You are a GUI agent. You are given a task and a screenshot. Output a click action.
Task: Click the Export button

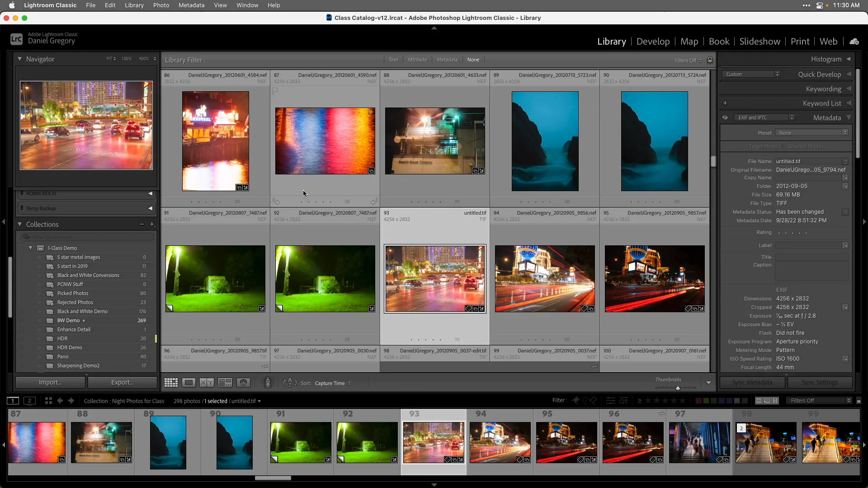click(x=122, y=382)
